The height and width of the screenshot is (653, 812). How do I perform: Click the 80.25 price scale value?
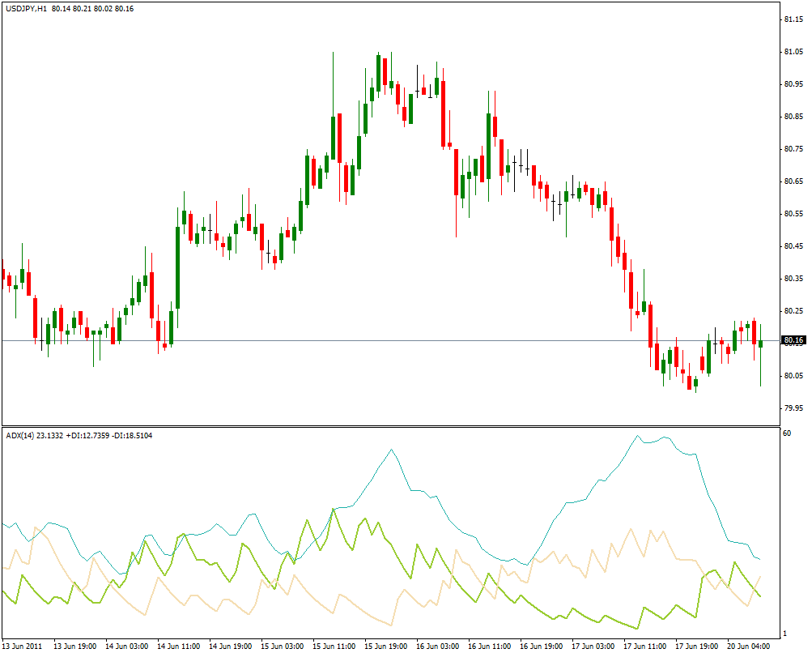click(x=793, y=311)
